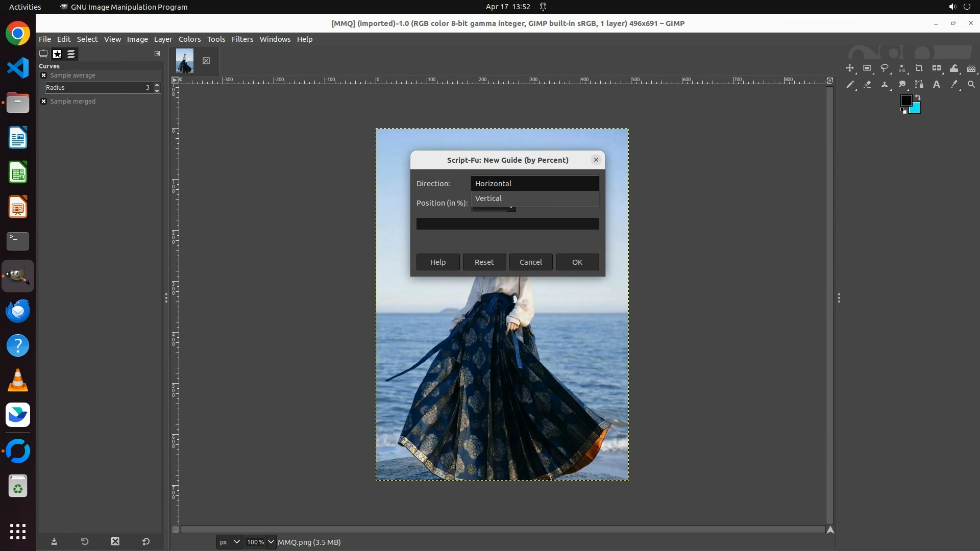Toggle the Sample average checkbox

click(x=44, y=76)
